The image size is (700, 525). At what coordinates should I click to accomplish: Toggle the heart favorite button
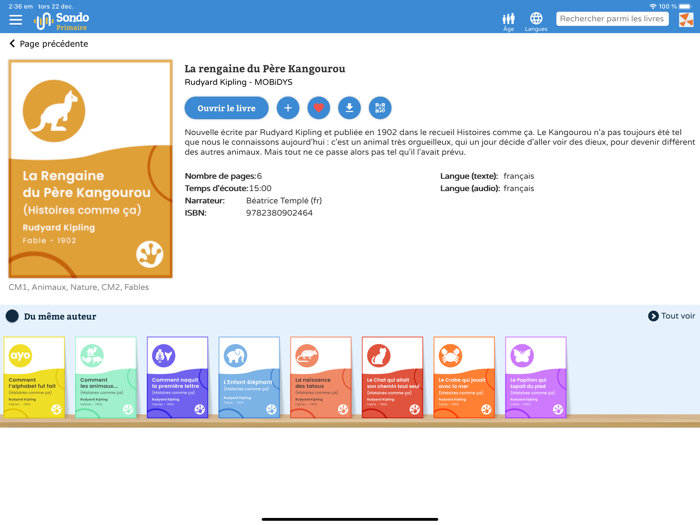pos(319,108)
